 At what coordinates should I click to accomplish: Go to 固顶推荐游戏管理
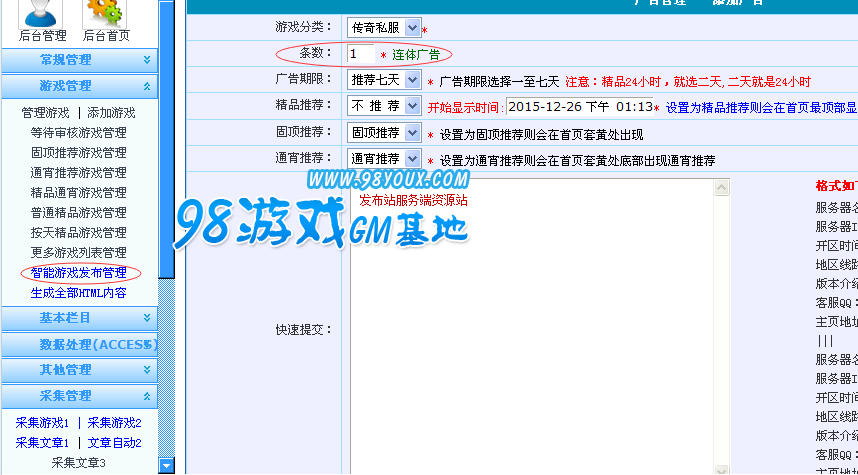[x=78, y=153]
